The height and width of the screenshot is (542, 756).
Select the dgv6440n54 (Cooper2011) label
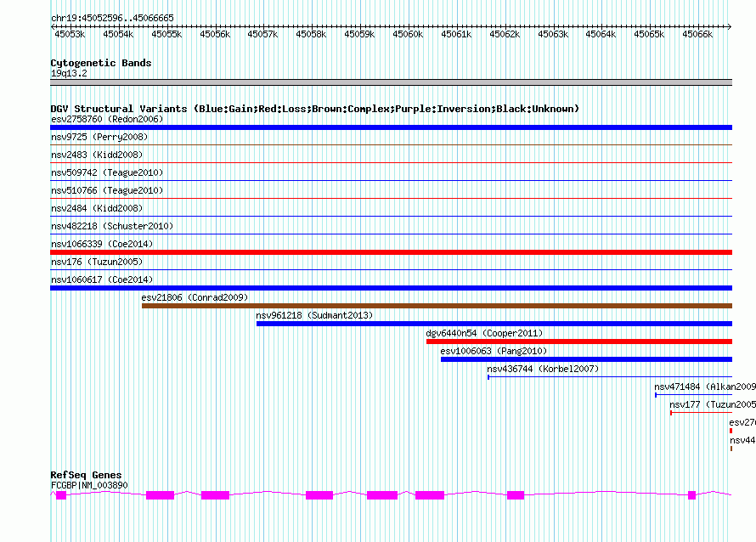484,334
